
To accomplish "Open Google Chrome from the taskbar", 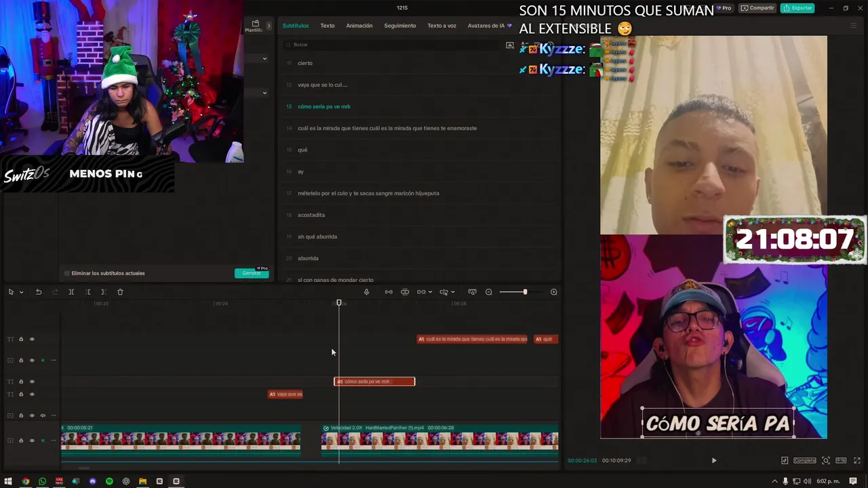I will pos(26,481).
